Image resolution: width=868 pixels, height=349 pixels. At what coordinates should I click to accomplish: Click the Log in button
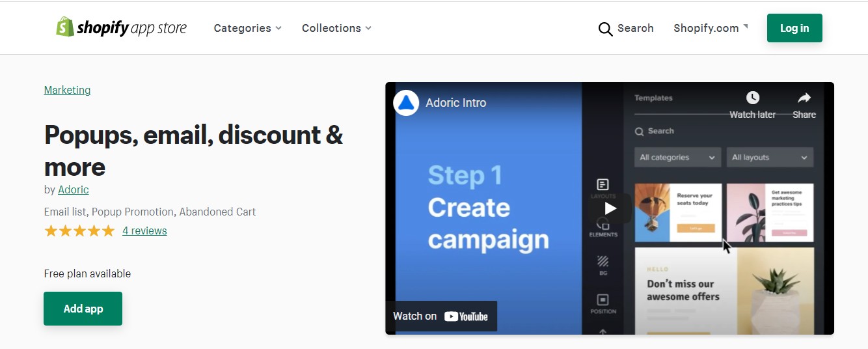click(794, 28)
